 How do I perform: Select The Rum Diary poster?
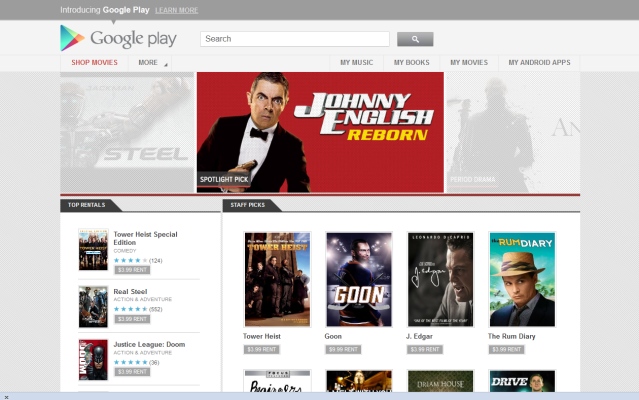coord(522,279)
